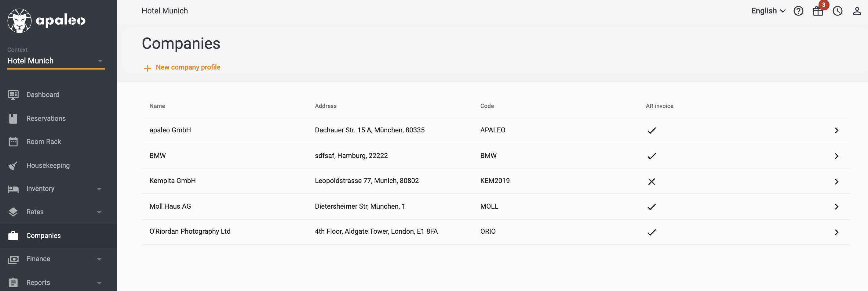Expand the Inventory submenu arrow
Viewport: 868px width, 291px height.
[99, 189]
